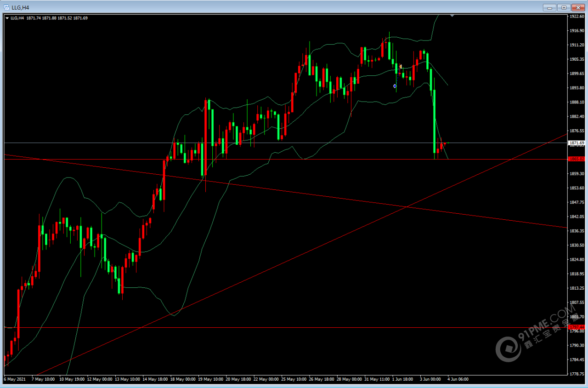Click the 1888.10 price scale label
This screenshot has height=388, width=588.
point(577,102)
